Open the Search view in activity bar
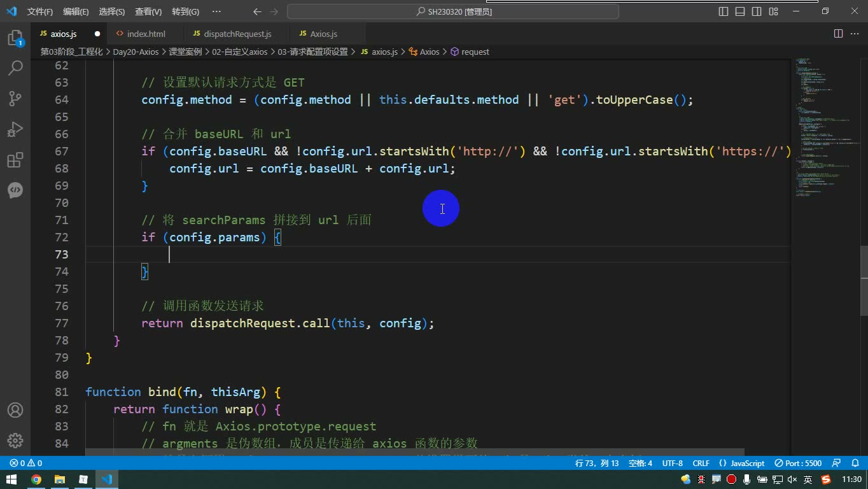 [15, 67]
